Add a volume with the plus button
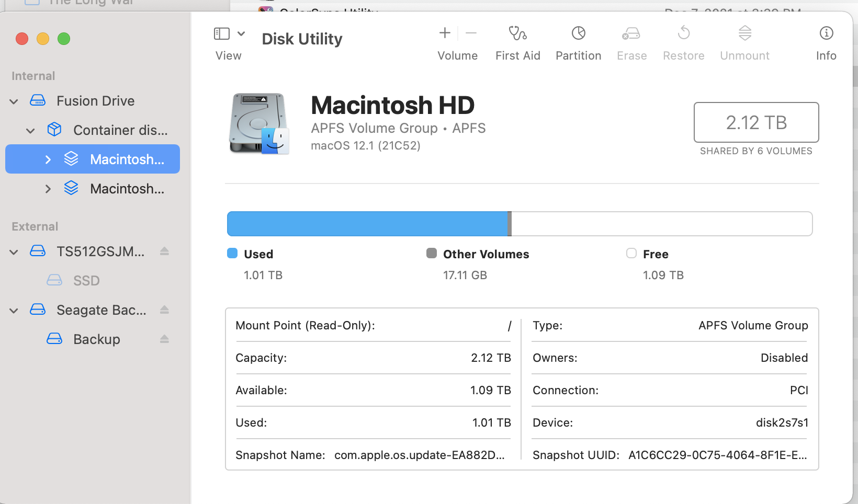The height and width of the screenshot is (504, 858). point(445,33)
